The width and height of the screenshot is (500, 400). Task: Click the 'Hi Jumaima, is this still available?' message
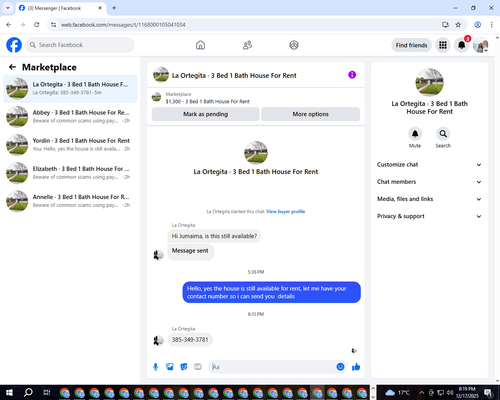[214, 236]
